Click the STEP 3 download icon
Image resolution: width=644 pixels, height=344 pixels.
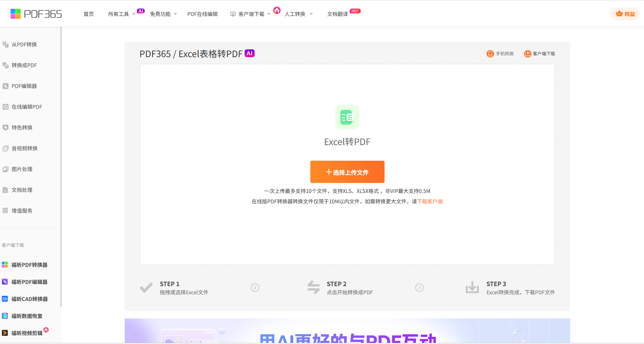[472, 287]
